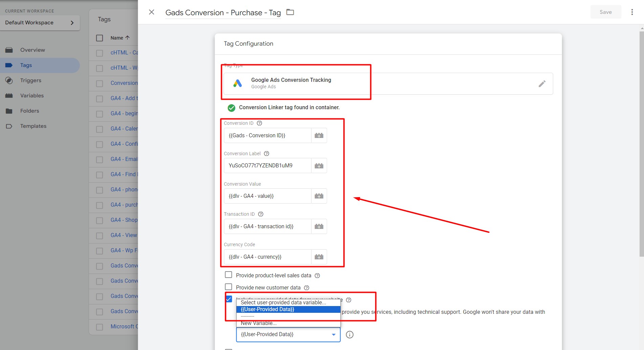Click the Conversion Label input field
644x350 pixels.
(267, 166)
